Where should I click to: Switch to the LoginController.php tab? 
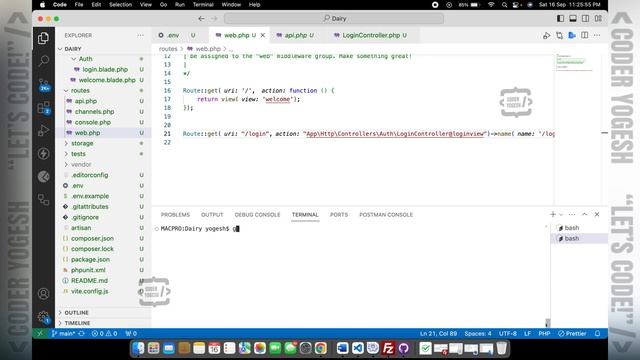371,36
